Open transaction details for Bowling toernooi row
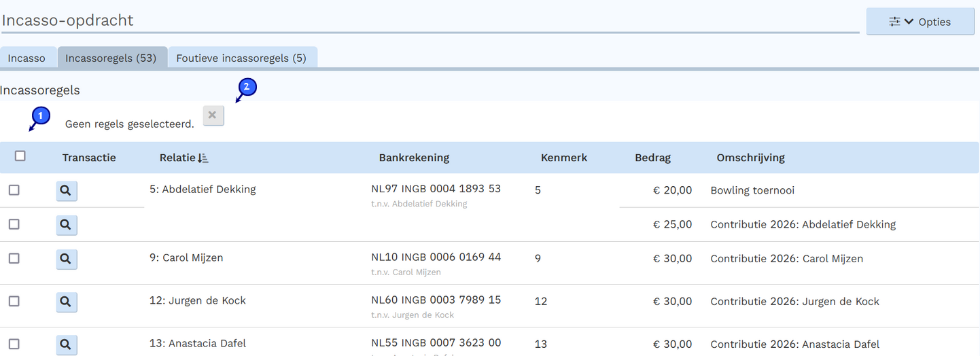980x356 pixels. (x=66, y=192)
